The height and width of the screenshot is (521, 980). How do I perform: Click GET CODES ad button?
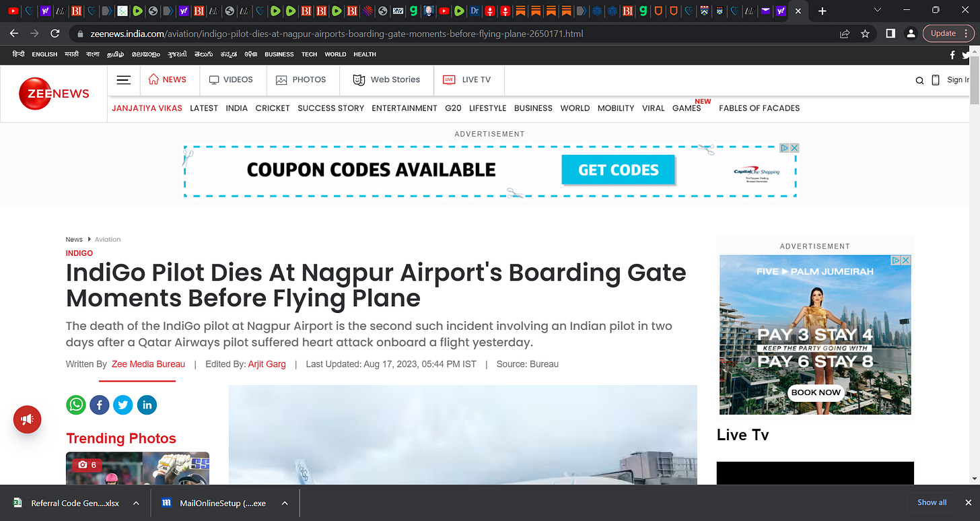pos(618,170)
